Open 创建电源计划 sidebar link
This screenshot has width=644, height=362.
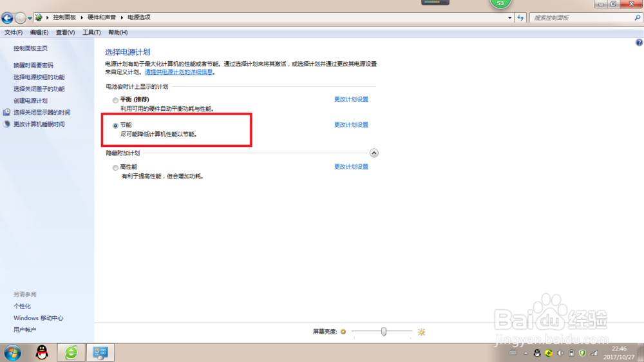coord(30,100)
